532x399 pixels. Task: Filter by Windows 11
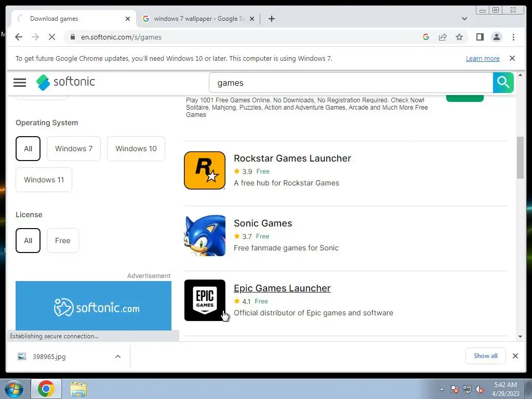tap(44, 180)
